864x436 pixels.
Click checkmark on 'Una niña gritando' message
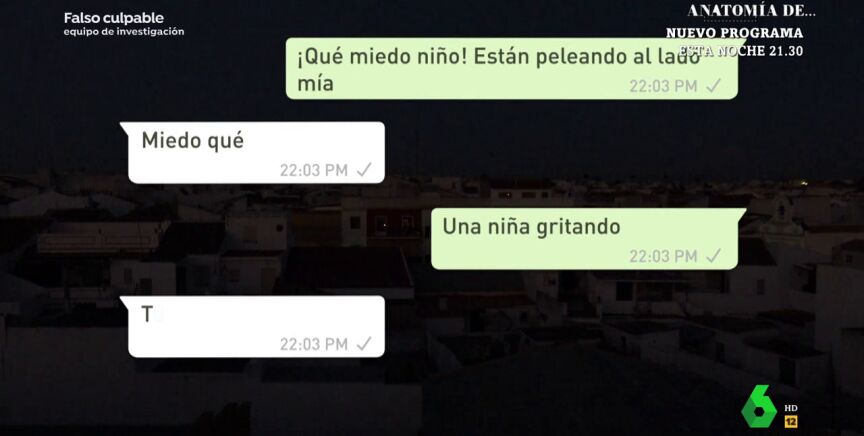coord(714,256)
